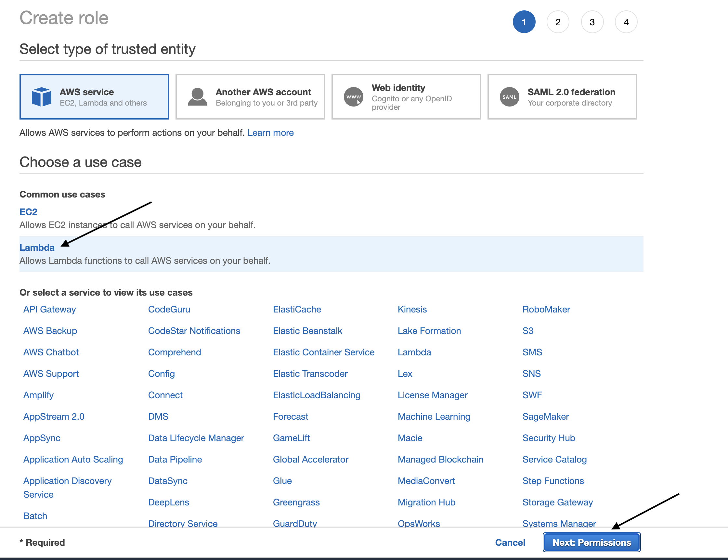The width and height of the screenshot is (728, 560).
Task: Select Comprehend service
Action: tap(174, 352)
